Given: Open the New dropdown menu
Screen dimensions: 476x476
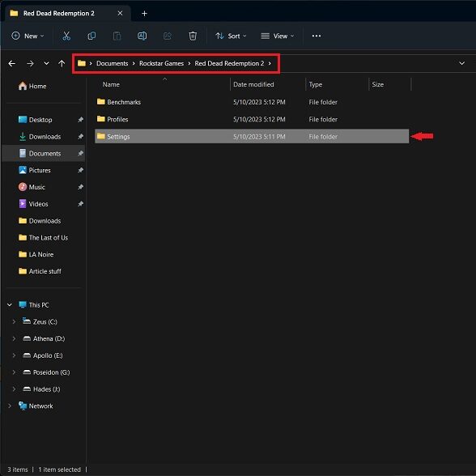Looking at the screenshot, I should tap(28, 36).
